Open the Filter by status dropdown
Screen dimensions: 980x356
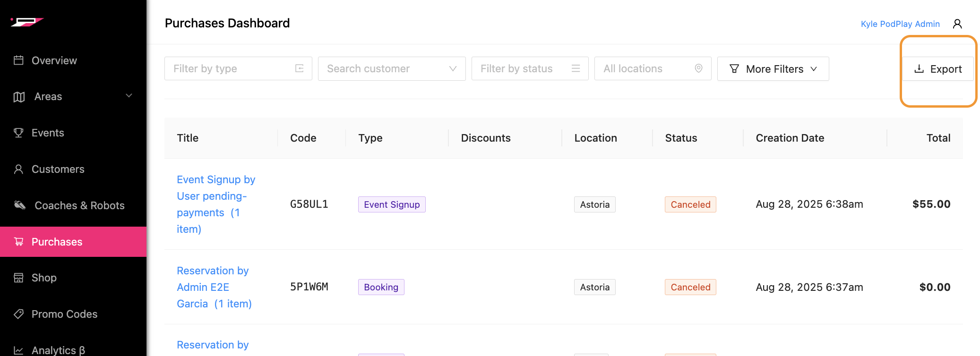point(529,69)
